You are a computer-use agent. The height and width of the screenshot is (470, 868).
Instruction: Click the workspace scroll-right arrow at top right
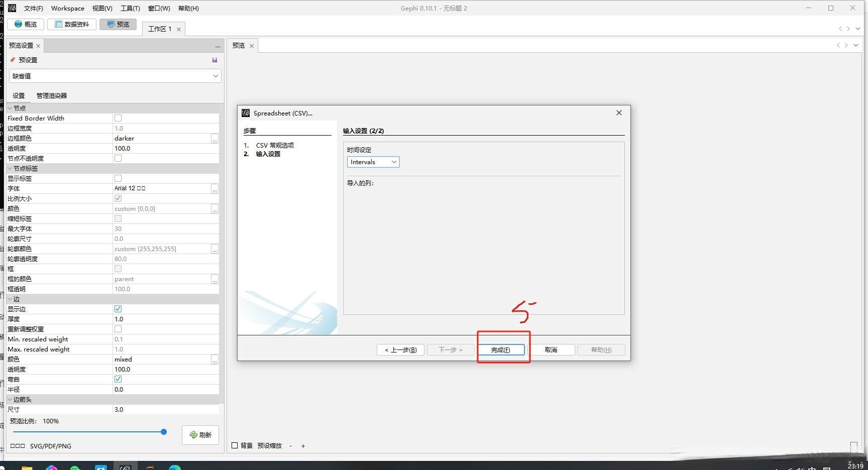[848, 29]
